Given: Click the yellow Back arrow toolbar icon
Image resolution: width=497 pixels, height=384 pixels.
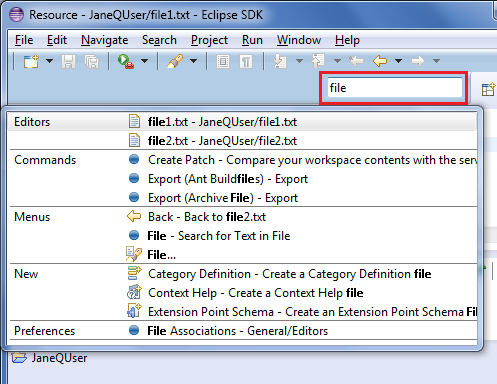Looking at the screenshot, I should point(380,61).
